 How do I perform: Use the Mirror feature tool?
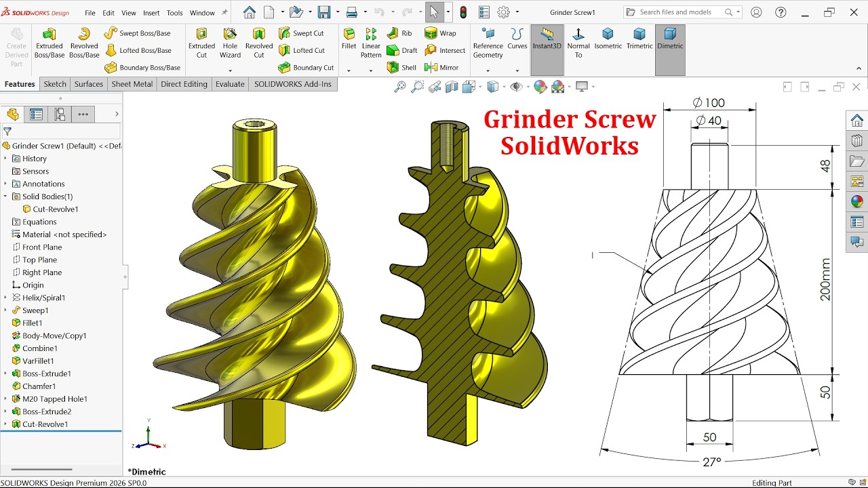pyautogui.click(x=441, y=68)
